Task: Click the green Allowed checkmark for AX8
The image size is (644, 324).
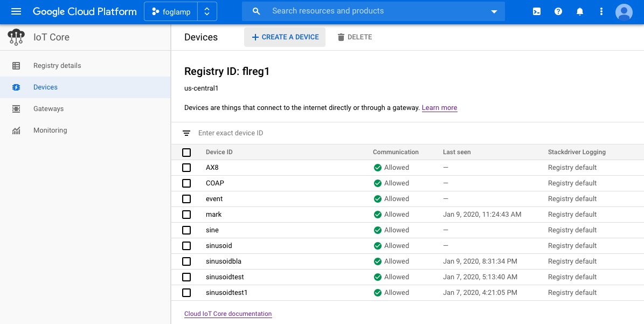Action: (x=377, y=168)
